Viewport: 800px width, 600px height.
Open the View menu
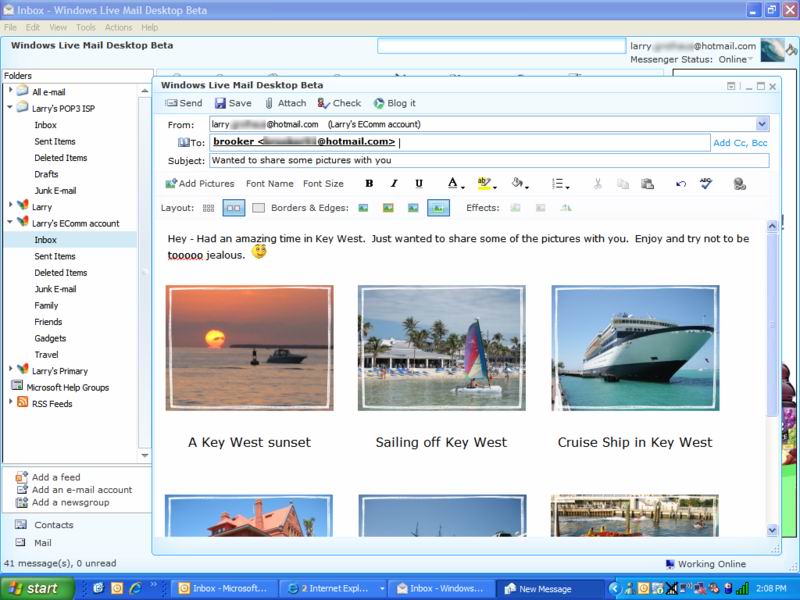pyautogui.click(x=58, y=28)
